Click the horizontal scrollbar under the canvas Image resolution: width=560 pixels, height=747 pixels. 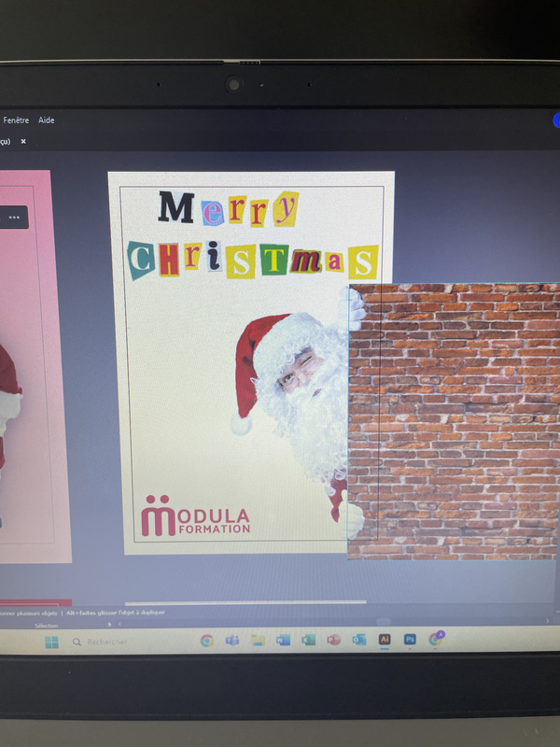[245, 602]
